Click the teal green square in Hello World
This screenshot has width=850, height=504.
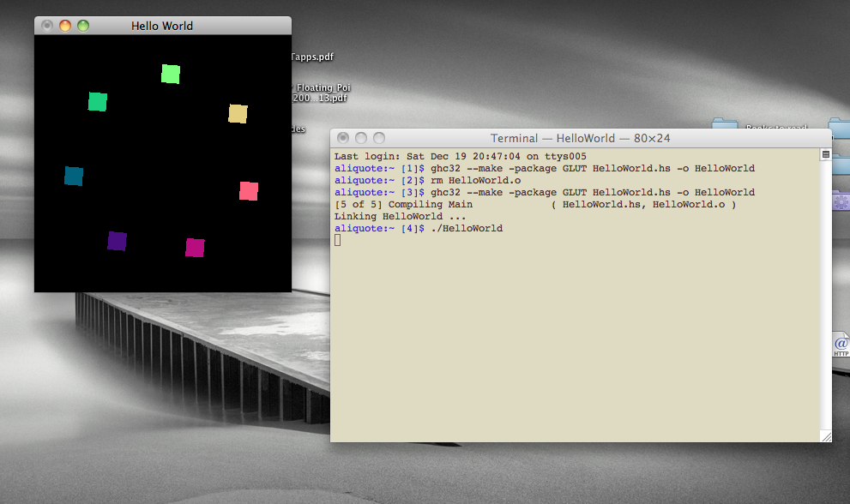click(98, 102)
